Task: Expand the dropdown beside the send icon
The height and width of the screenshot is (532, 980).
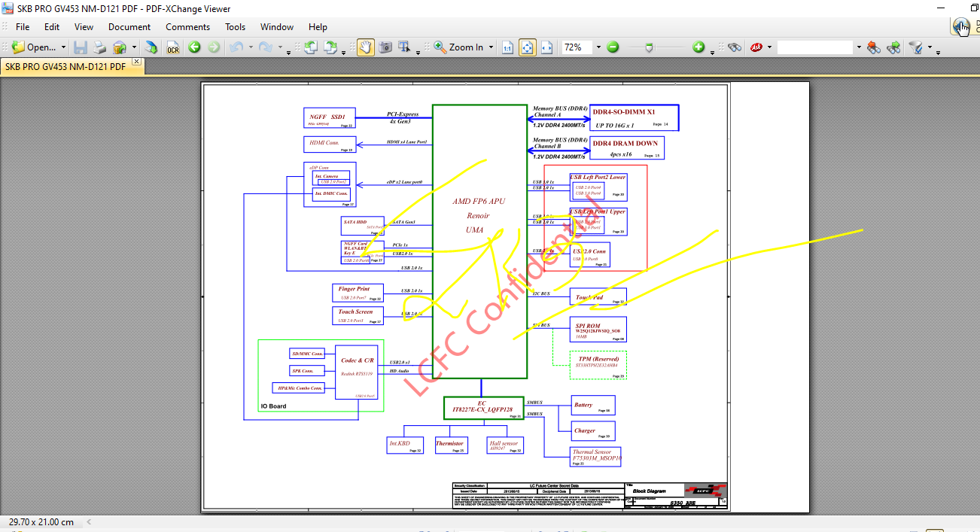Action: tap(135, 47)
